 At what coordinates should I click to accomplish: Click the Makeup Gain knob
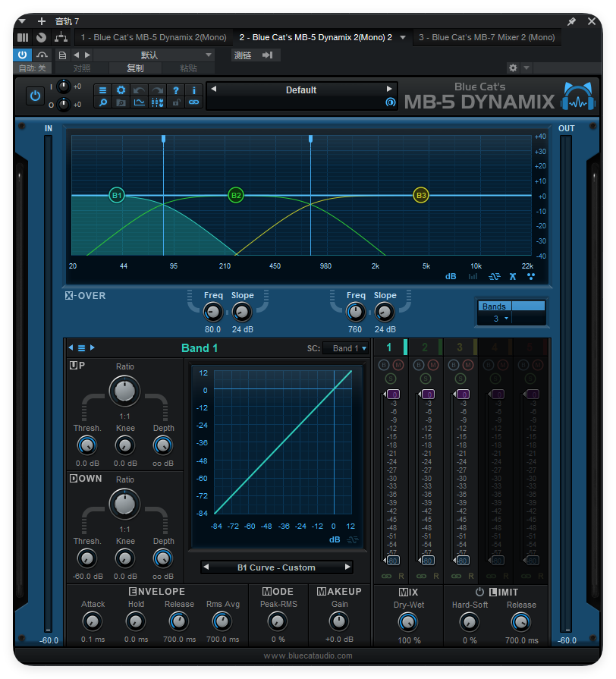(339, 622)
